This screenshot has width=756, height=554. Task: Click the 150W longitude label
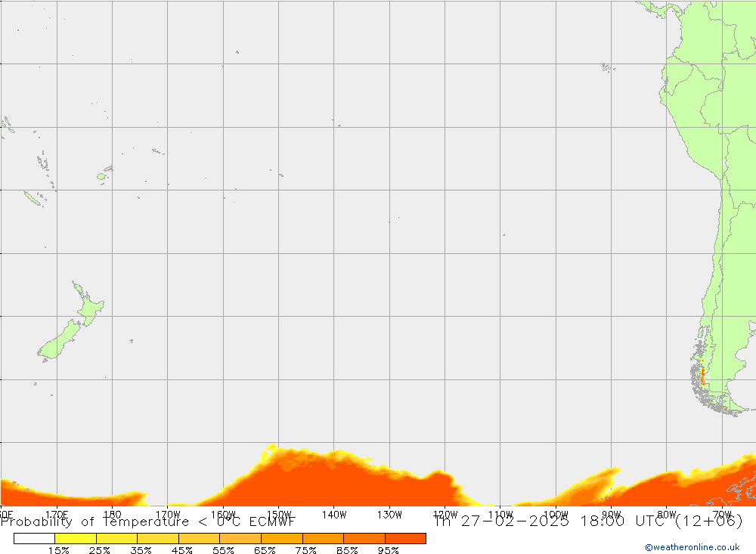pos(279,515)
